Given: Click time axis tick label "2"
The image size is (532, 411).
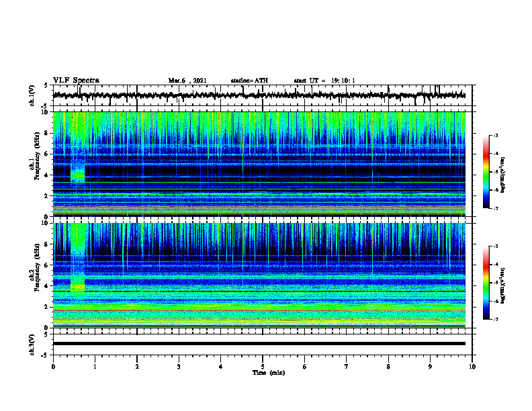Looking at the screenshot, I should click(x=137, y=367).
